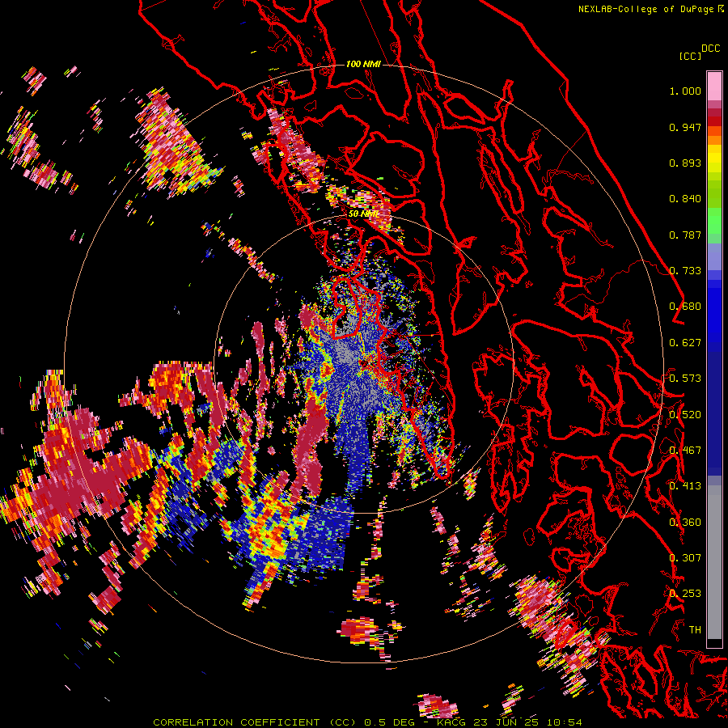
Task: Select the 0.307 scale value
Action: click(x=685, y=557)
